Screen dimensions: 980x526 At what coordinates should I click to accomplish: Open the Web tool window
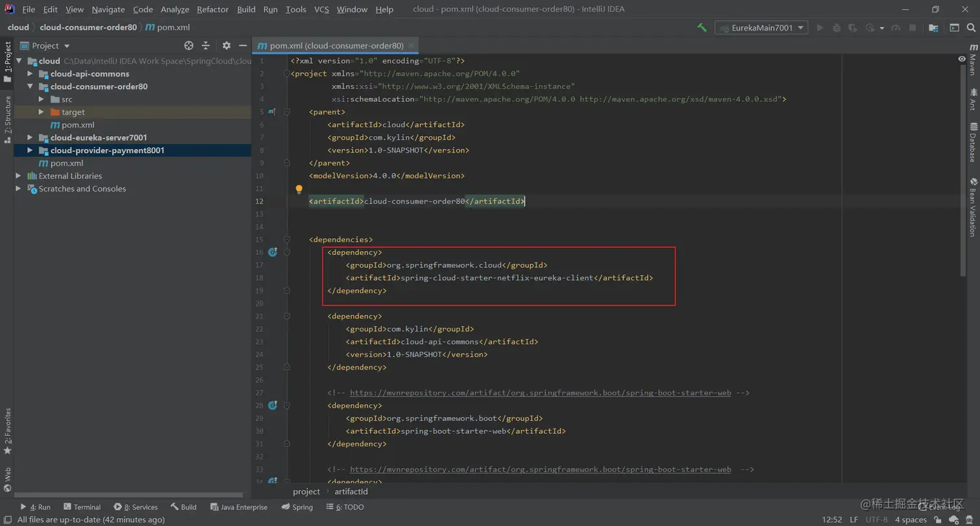[7, 481]
